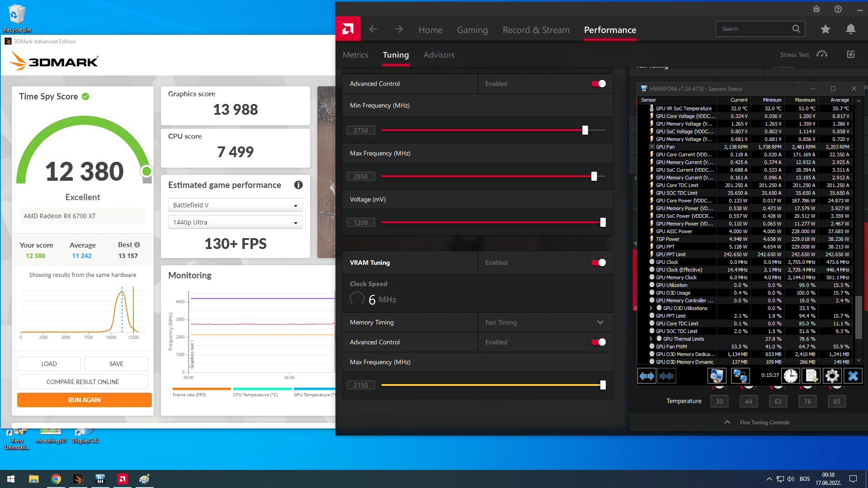Click the AMD back navigation arrow
This screenshot has width=868, height=488.
[373, 29]
